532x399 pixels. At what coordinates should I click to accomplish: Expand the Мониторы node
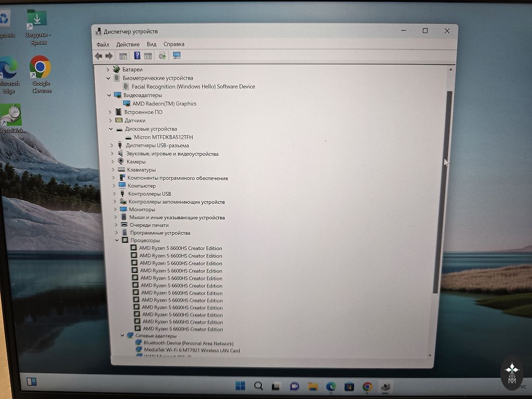click(x=115, y=209)
